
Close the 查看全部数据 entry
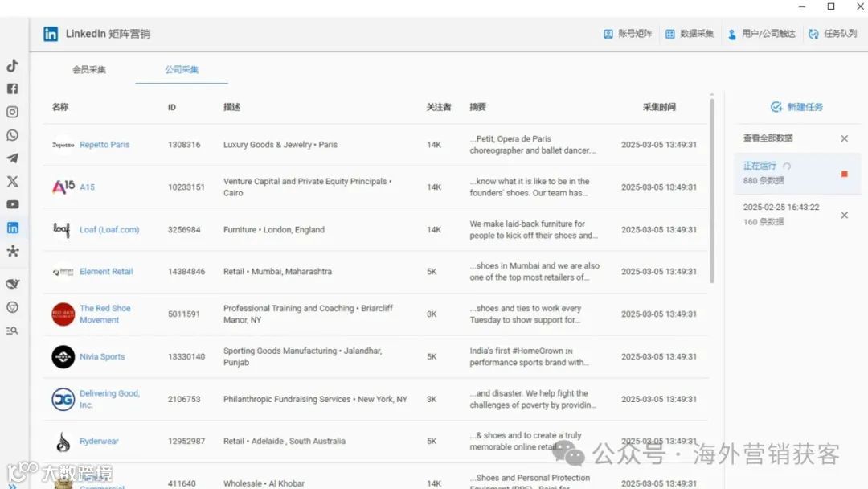844,138
